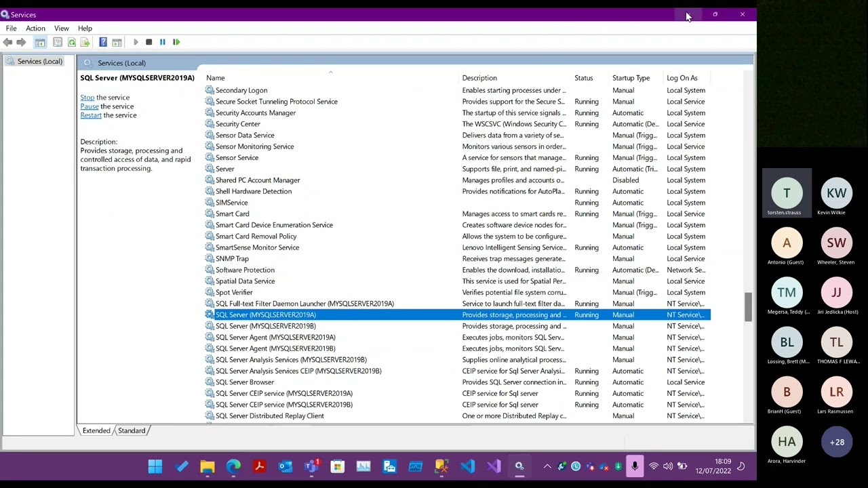Viewport: 868px width, 488px height.
Task: Click the Pause the service link
Action: 90,106
